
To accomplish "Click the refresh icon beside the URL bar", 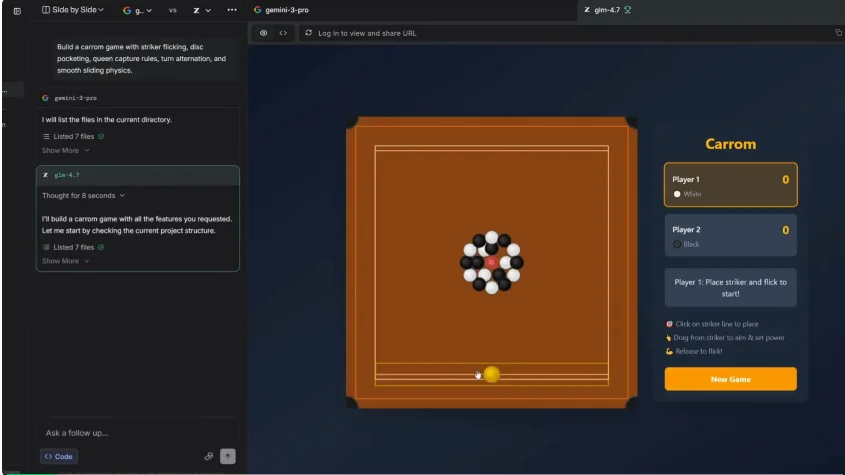I will (x=308, y=33).
